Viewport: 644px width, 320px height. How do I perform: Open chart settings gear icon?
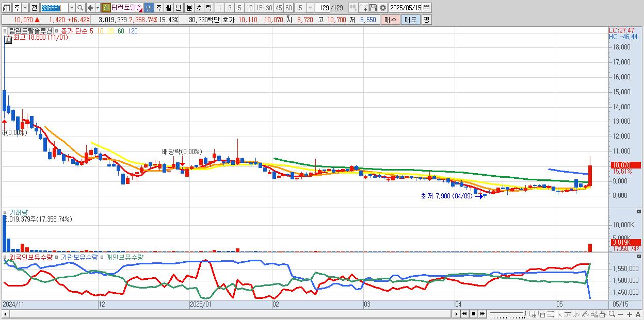(x=383, y=8)
